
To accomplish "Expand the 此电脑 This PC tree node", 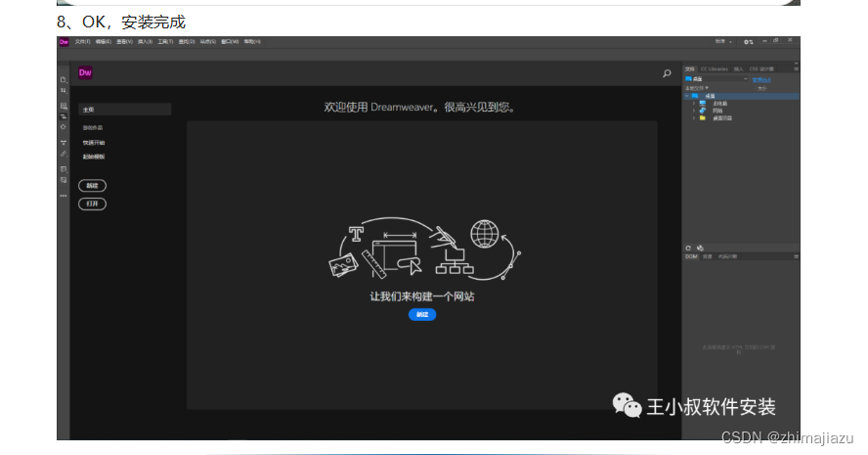I will point(694,104).
